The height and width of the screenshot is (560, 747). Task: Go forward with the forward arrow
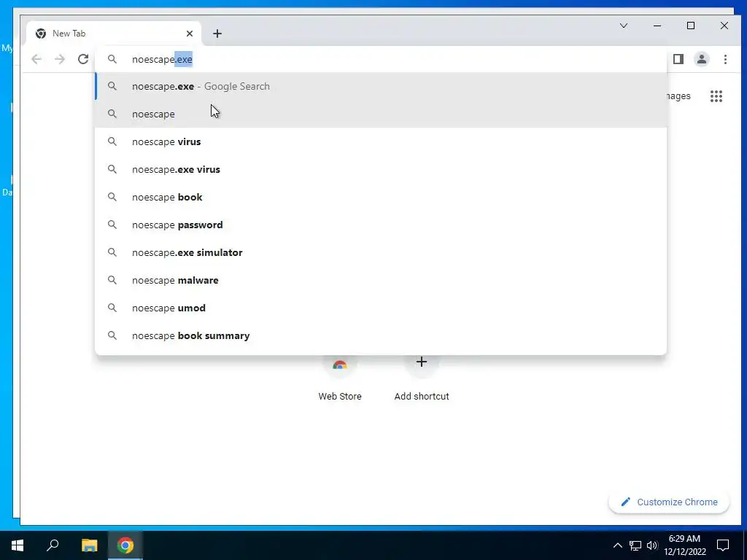60,59
